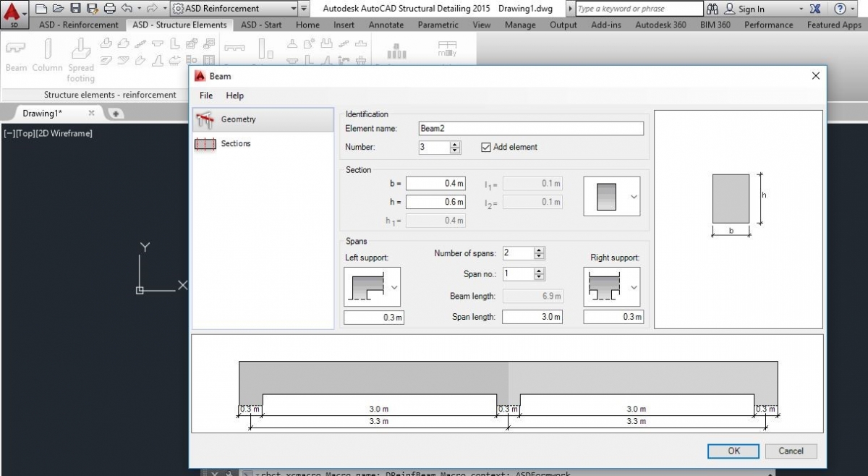
Task: Select Sections in the Beam dialog sidebar
Action: [x=235, y=144]
